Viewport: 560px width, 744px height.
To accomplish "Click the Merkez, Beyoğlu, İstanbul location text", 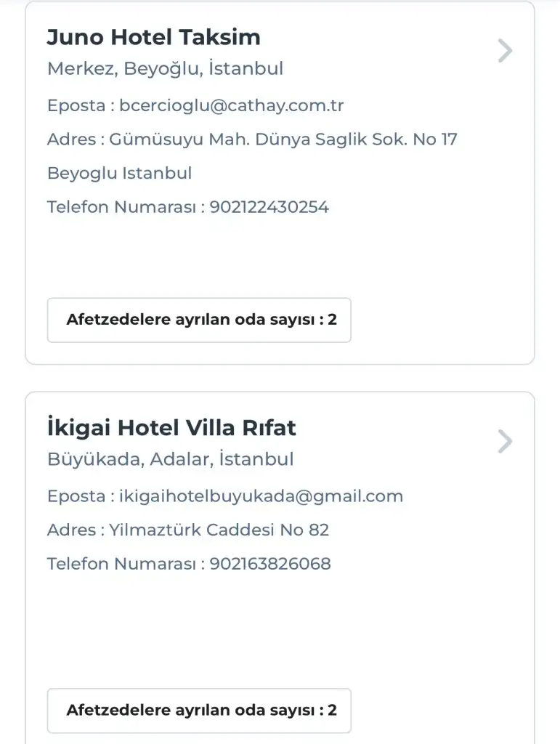I will coord(165,69).
